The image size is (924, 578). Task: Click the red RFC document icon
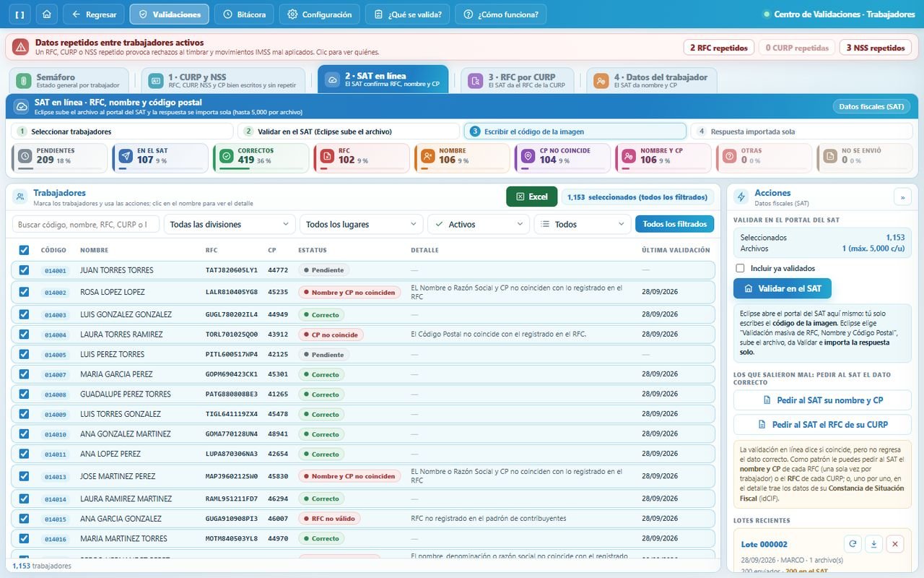coord(327,156)
